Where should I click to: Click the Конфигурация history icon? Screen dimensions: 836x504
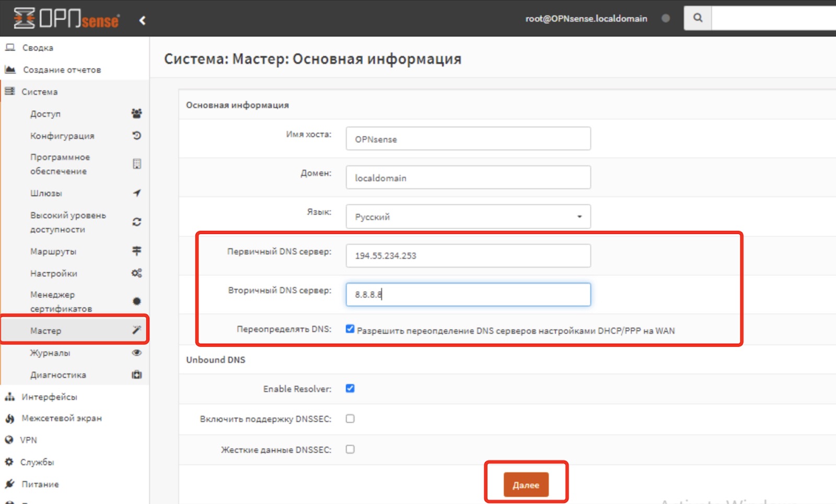pos(136,135)
